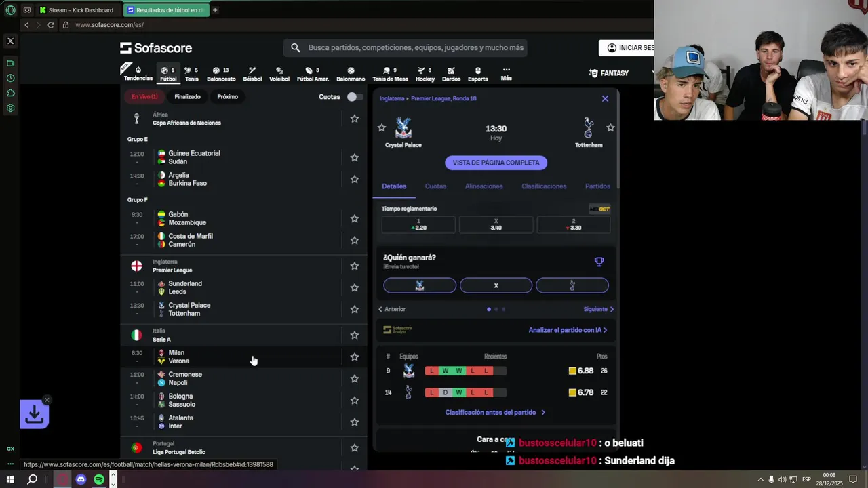The height and width of the screenshot is (488, 868).
Task: Open Analizar el partido con IA
Action: click(x=568, y=330)
